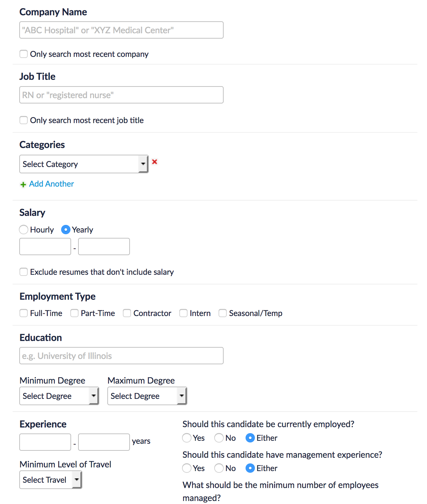Select the Yearly salary radio button
This screenshot has width=427, height=504.
click(x=66, y=230)
